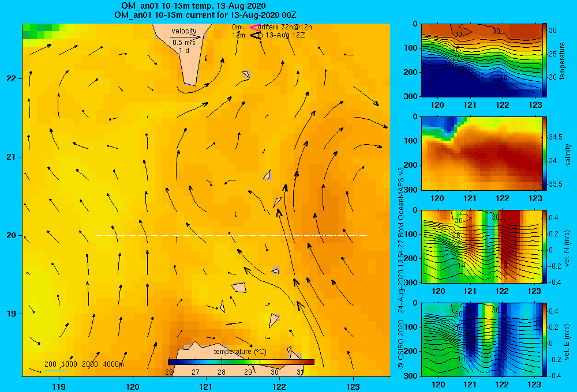The height and width of the screenshot is (392, 577).
Task: Click the '25' tick on temperature section colorbar
Action: point(553,54)
